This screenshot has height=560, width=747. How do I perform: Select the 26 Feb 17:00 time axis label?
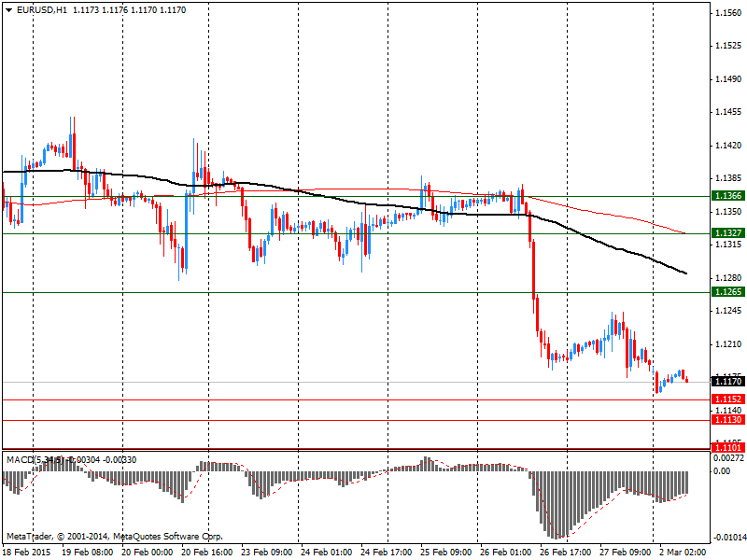(x=566, y=552)
